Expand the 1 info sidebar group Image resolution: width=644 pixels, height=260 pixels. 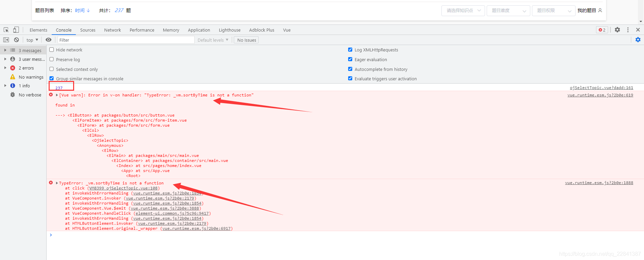point(5,86)
